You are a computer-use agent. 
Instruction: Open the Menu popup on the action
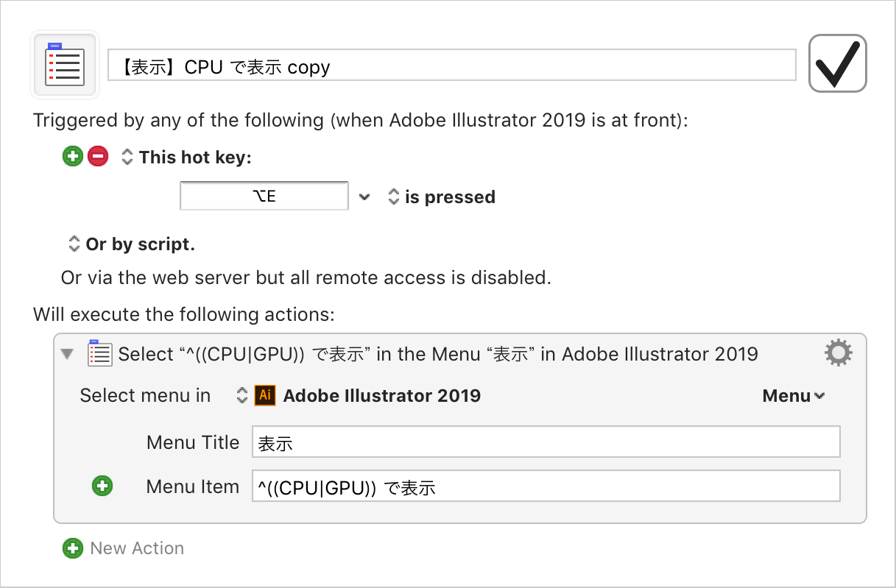(793, 396)
